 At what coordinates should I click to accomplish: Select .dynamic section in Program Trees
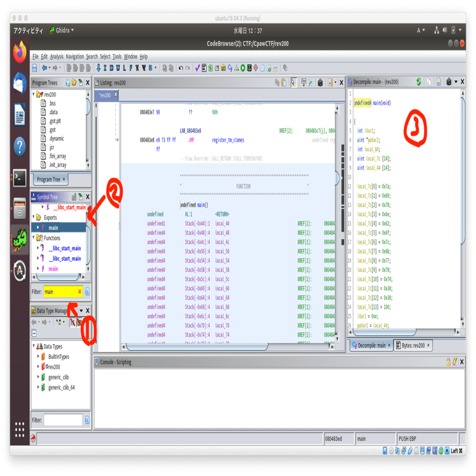pyautogui.click(x=57, y=139)
